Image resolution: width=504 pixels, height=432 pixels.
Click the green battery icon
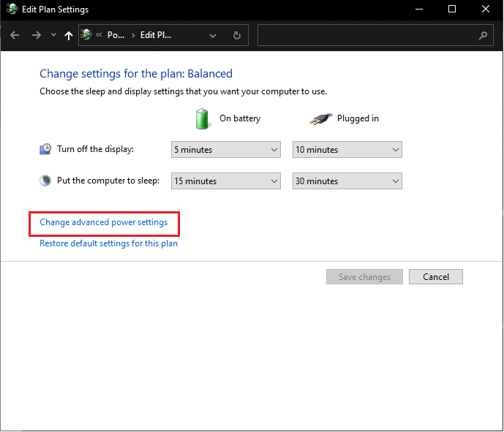tap(202, 118)
